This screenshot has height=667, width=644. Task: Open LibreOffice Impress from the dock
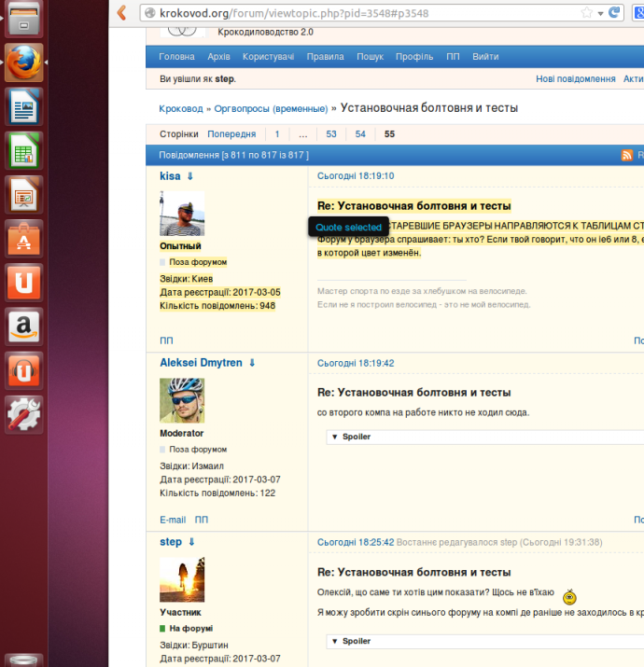(x=23, y=195)
